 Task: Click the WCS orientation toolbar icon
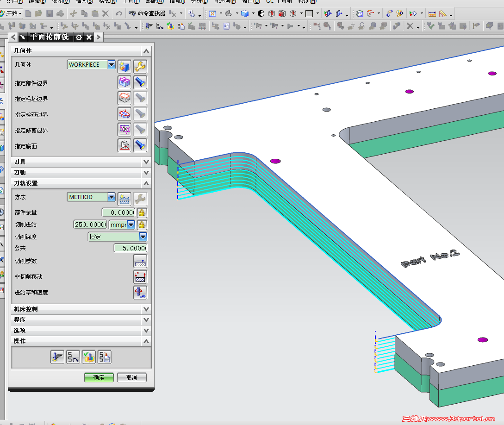pyautogui.click(x=371, y=13)
